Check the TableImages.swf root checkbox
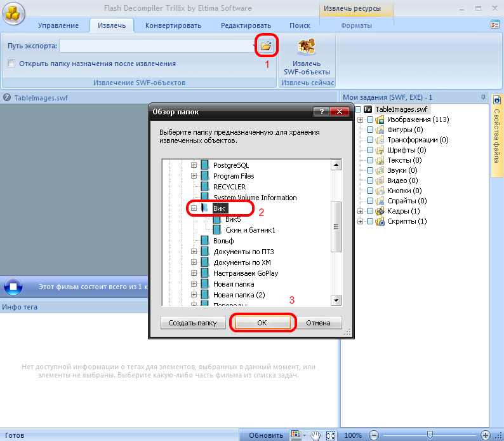The image size is (504, 441). (x=358, y=109)
